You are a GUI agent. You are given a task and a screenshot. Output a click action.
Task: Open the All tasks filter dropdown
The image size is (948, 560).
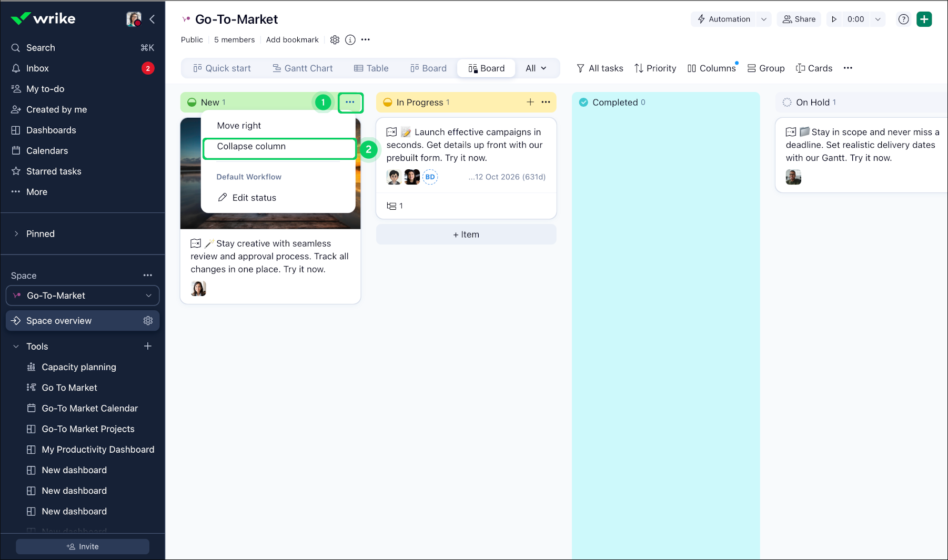pyautogui.click(x=599, y=68)
